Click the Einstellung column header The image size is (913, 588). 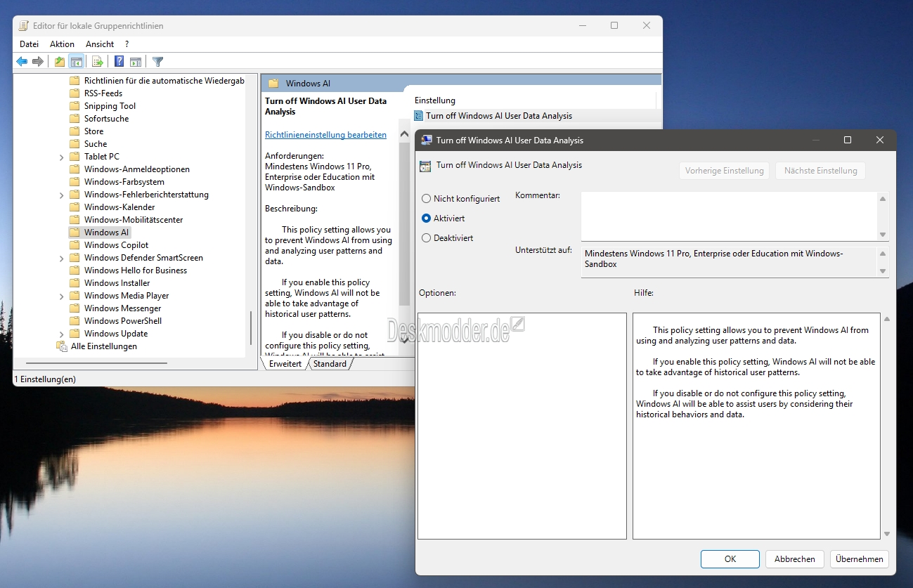[x=435, y=100]
